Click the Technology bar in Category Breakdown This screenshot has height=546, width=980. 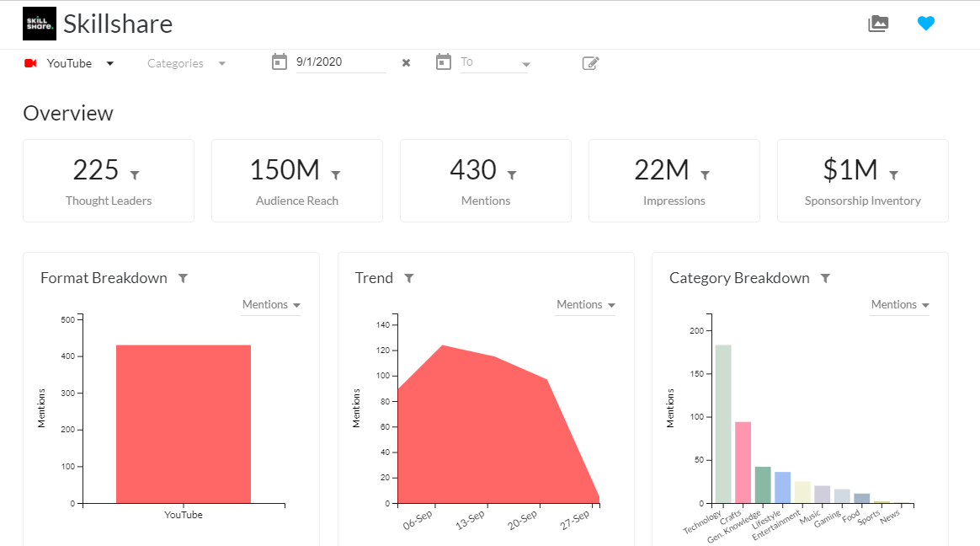point(723,424)
